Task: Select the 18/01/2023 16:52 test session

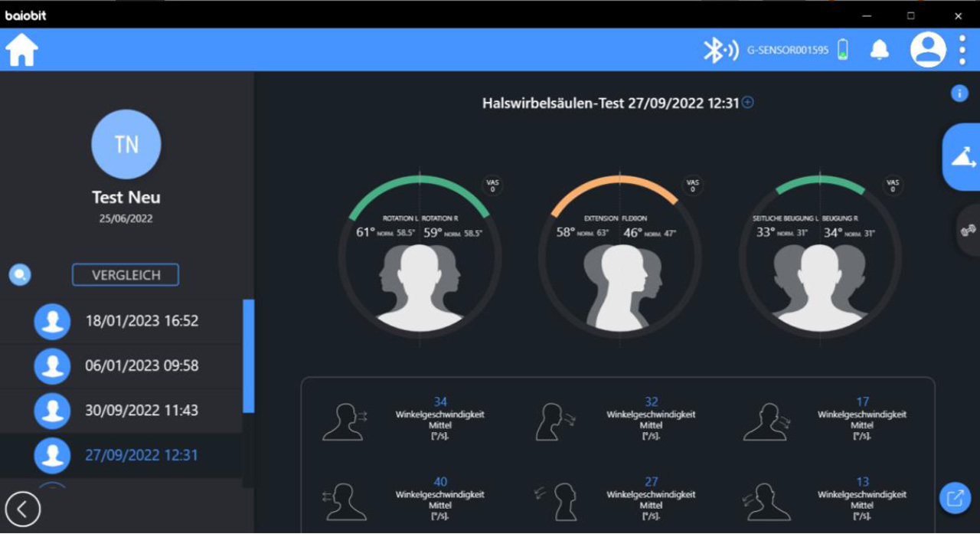Action: 142,321
